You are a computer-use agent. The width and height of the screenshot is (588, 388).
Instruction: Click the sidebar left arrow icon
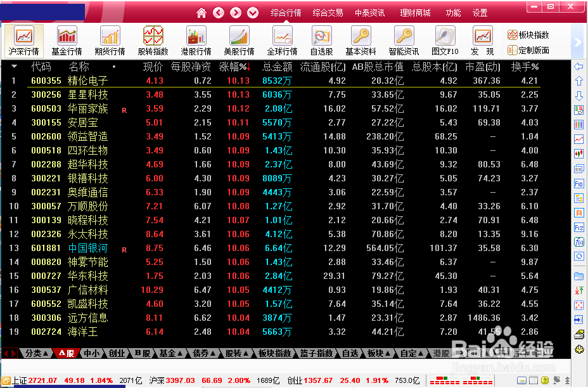(x=579, y=67)
